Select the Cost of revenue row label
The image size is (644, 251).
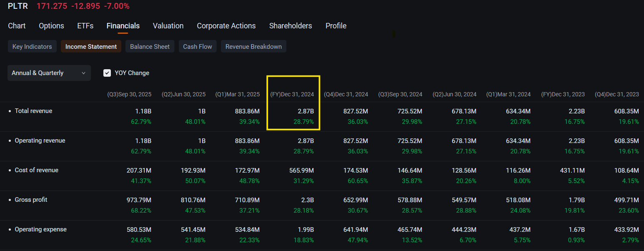(x=36, y=170)
